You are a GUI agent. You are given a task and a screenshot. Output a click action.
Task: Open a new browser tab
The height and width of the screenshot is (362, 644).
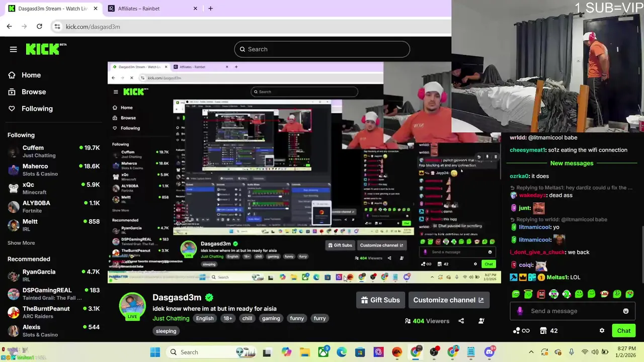210,9
